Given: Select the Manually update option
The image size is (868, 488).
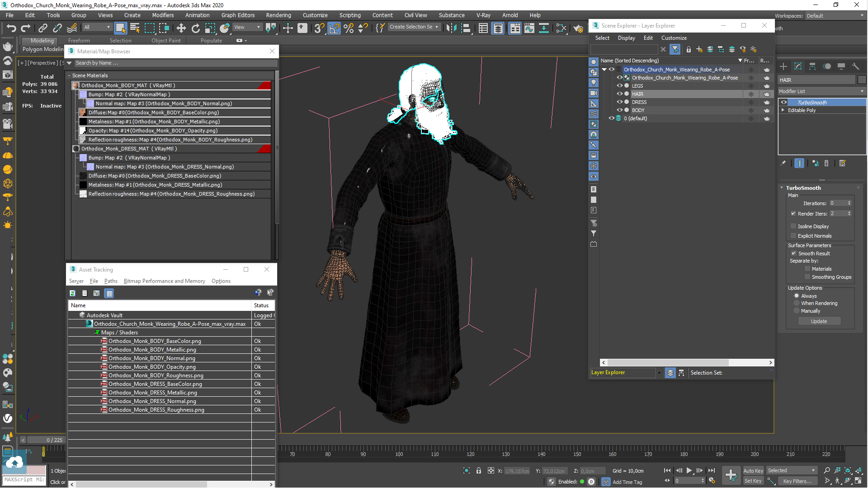Looking at the screenshot, I should [797, 311].
